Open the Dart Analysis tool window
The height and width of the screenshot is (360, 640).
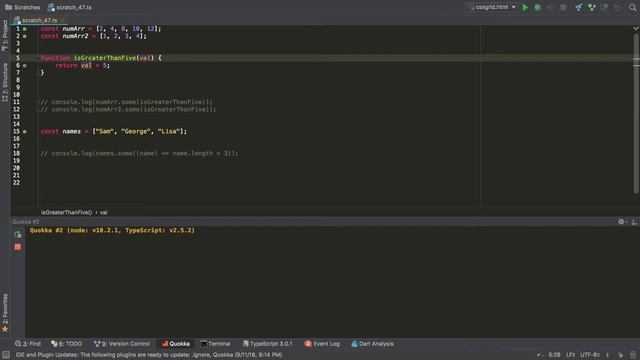click(x=373, y=344)
